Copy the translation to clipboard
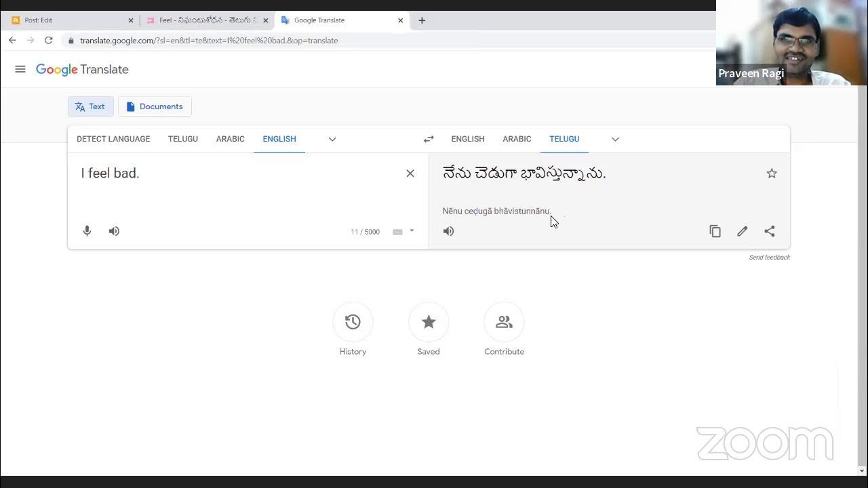 [715, 231]
